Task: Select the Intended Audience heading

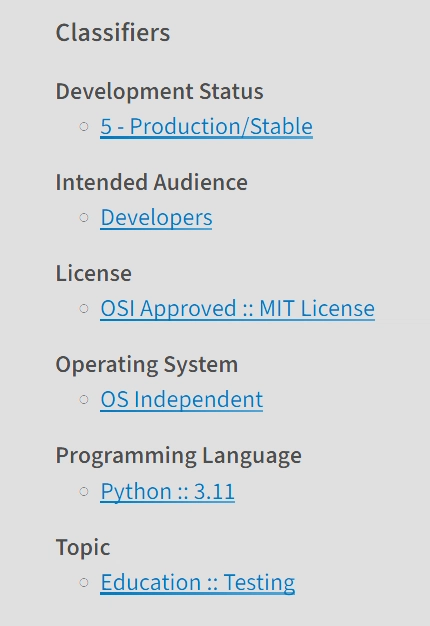Action: click(151, 182)
